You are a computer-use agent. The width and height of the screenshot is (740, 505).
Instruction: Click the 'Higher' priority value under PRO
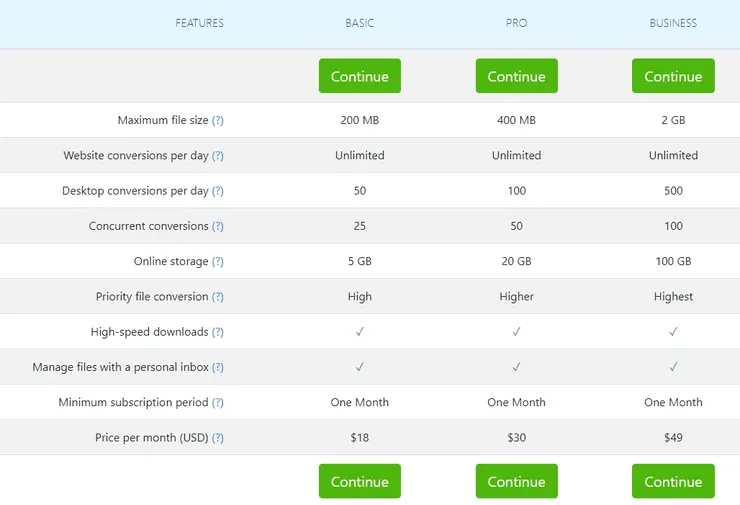coord(516,297)
